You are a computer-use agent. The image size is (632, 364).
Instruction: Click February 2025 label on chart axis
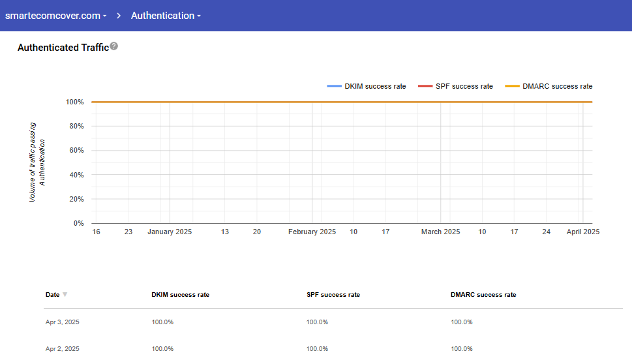[312, 232]
